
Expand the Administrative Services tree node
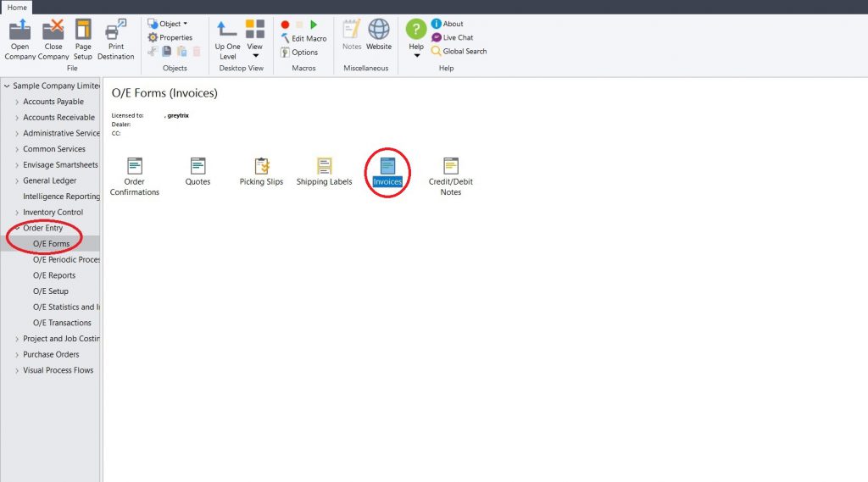(x=17, y=133)
